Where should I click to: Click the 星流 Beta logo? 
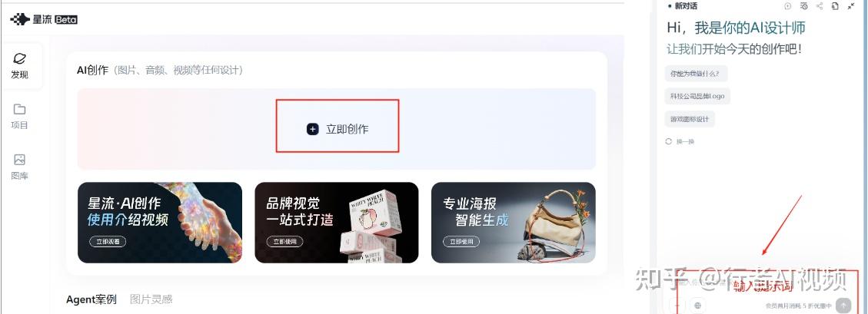44,19
